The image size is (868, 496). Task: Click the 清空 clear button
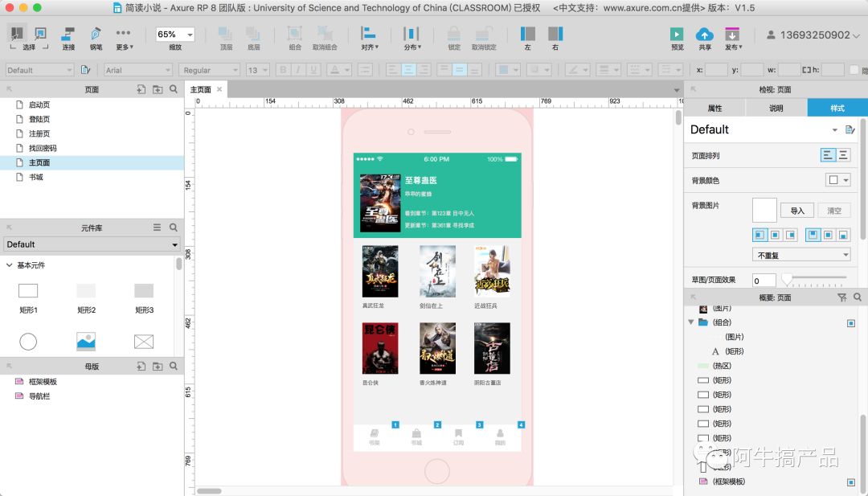pyautogui.click(x=834, y=211)
